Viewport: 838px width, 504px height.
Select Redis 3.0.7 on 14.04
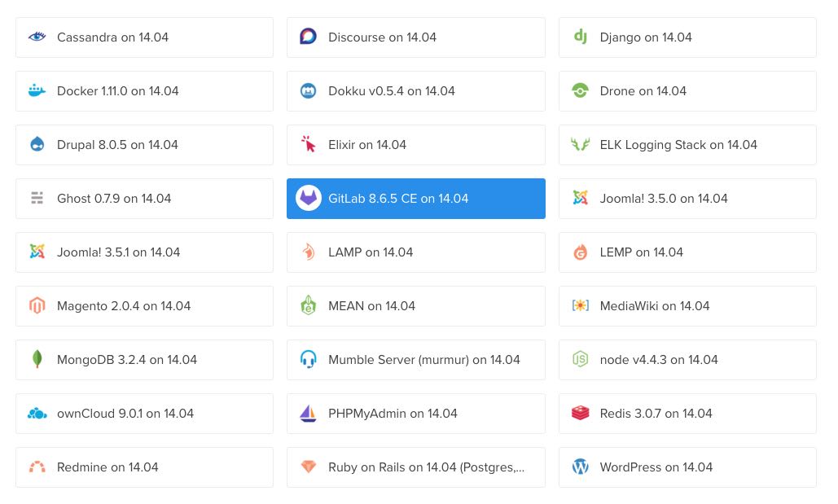(687, 414)
